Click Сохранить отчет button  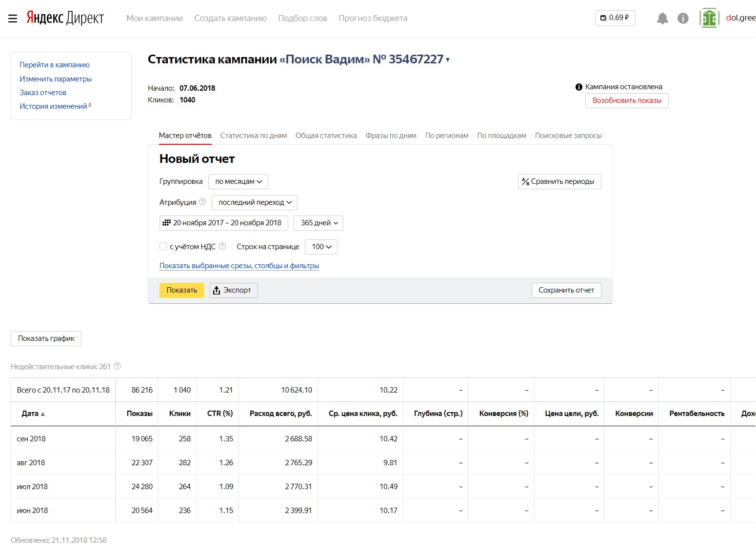click(566, 290)
